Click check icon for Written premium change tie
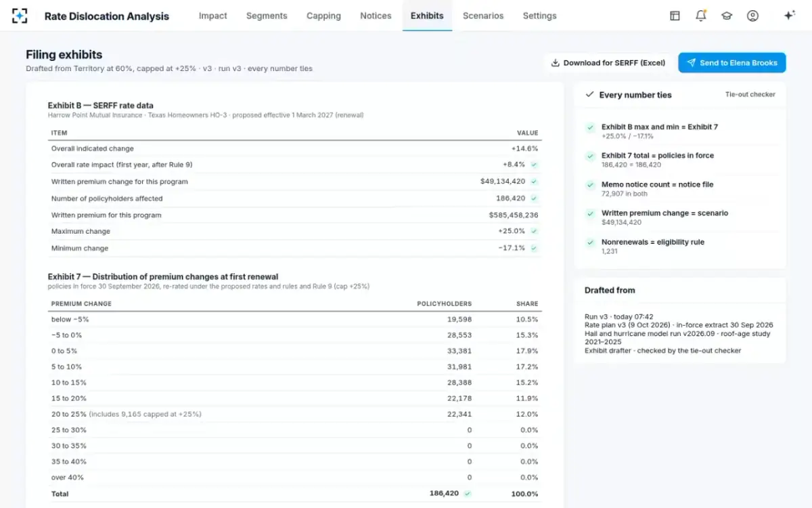812x508 pixels. tap(590, 213)
